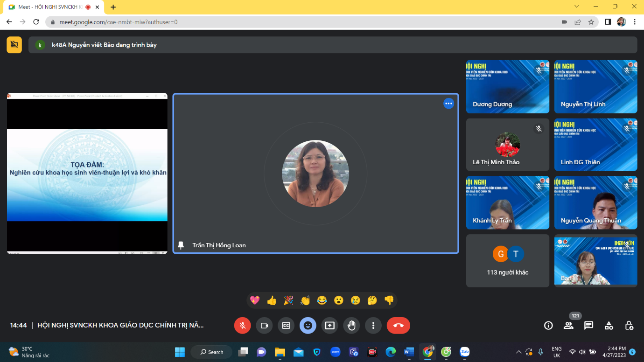Send the thinking face reaction
The image size is (644, 362).
click(x=372, y=300)
